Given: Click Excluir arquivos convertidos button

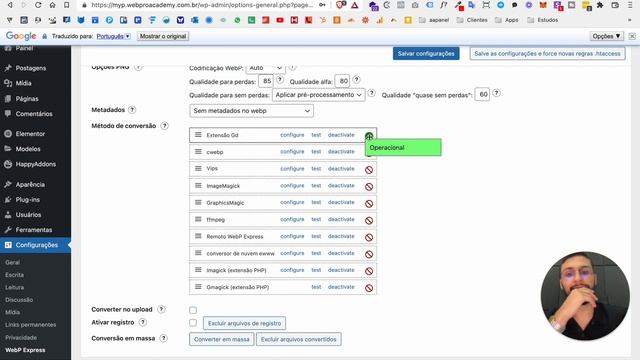Looking at the screenshot, I should (299, 339).
